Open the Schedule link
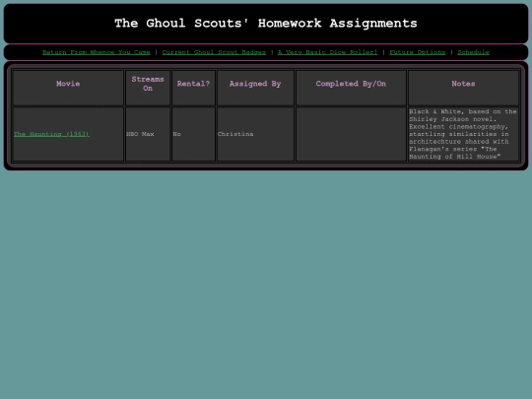The width and height of the screenshot is (532, 399). tap(473, 52)
